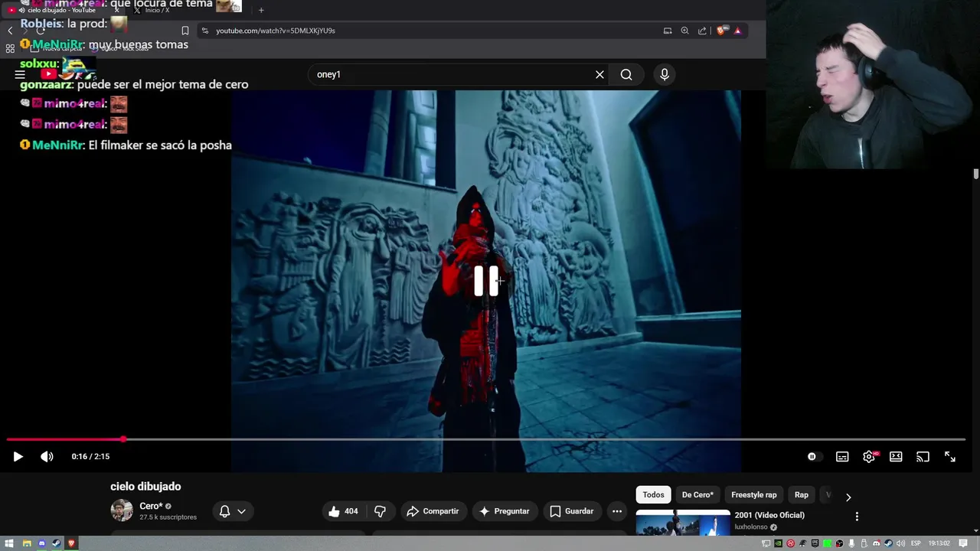
Task: Open picture-in-picture icon in address bar
Action: [668, 31]
